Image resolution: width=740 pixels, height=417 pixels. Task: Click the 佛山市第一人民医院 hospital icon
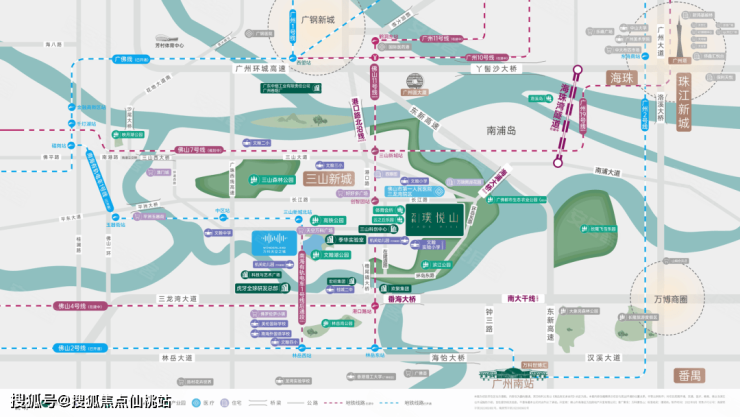(438, 191)
